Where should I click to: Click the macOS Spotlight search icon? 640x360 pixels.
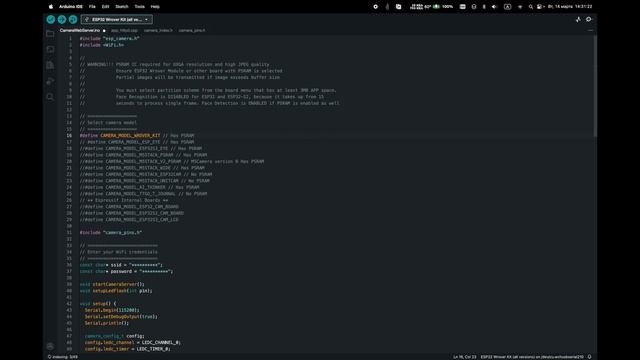tap(531, 7)
